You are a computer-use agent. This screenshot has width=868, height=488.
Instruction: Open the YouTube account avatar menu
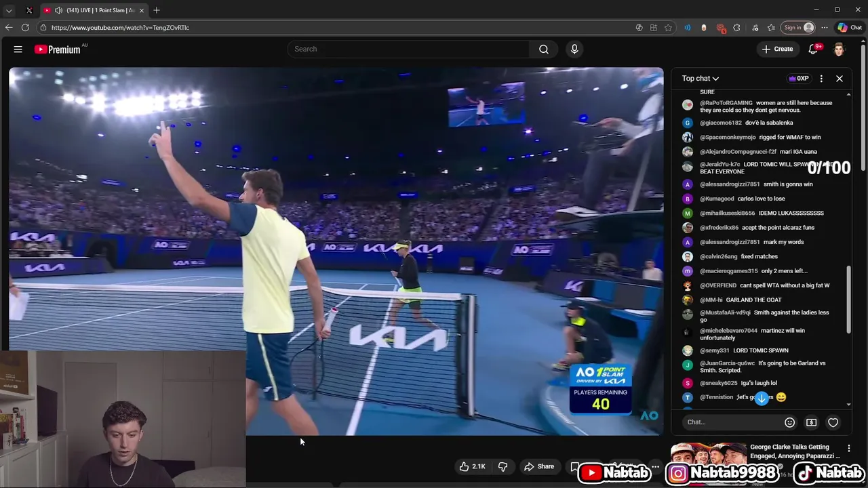pos(839,49)
